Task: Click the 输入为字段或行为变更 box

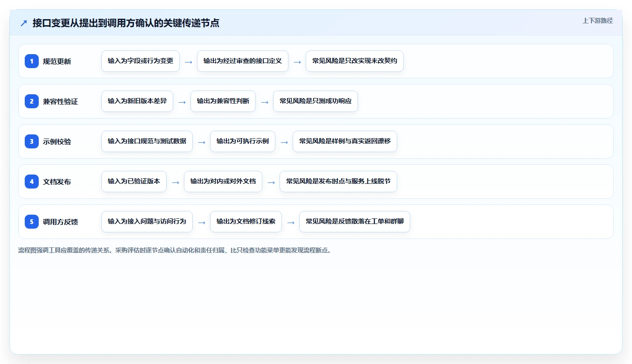Action: pos(140,61)
